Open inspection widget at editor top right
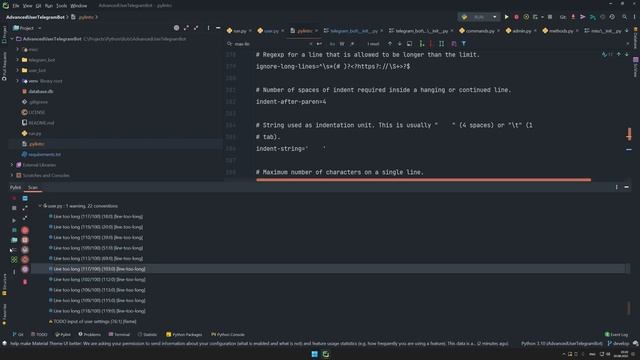Screen dimensions: 640x360 click(x=607, y=54)
